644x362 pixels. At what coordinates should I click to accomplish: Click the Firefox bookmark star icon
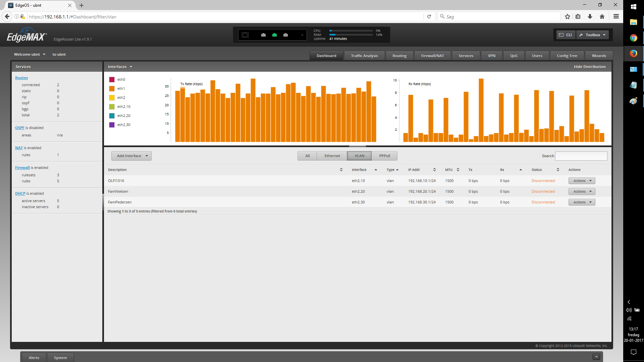click(567, 16)
